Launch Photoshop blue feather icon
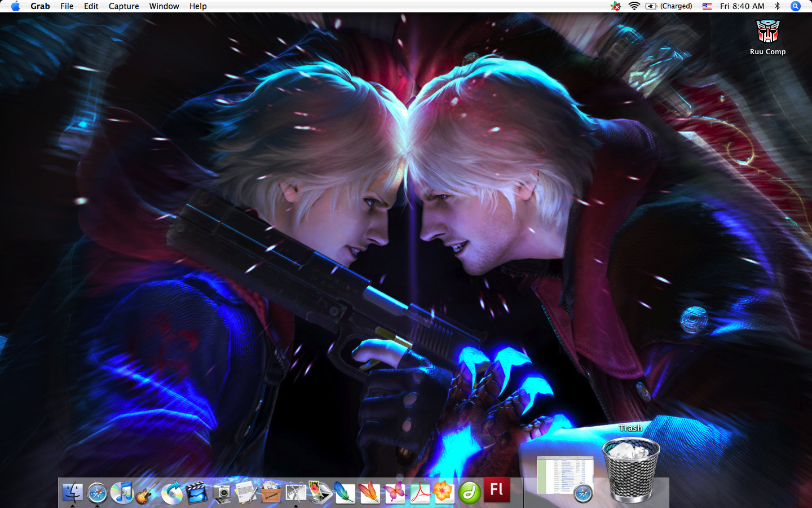The width and height of the screenshot is (812, 508). 345,493
